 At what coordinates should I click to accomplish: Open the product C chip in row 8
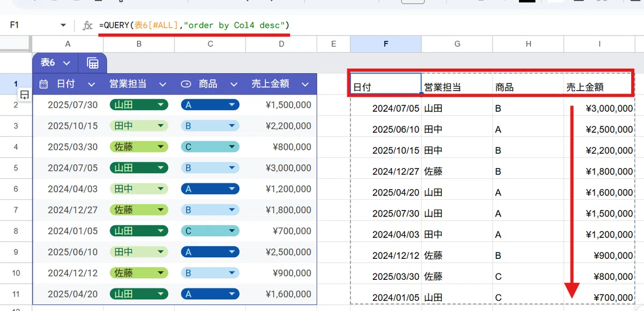point(210,231)
